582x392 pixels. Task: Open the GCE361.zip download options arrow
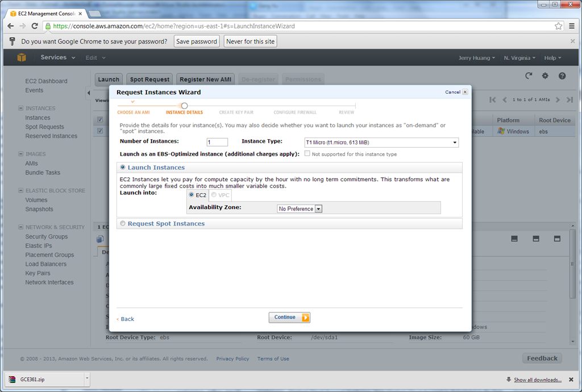click(x=87, y=378)
